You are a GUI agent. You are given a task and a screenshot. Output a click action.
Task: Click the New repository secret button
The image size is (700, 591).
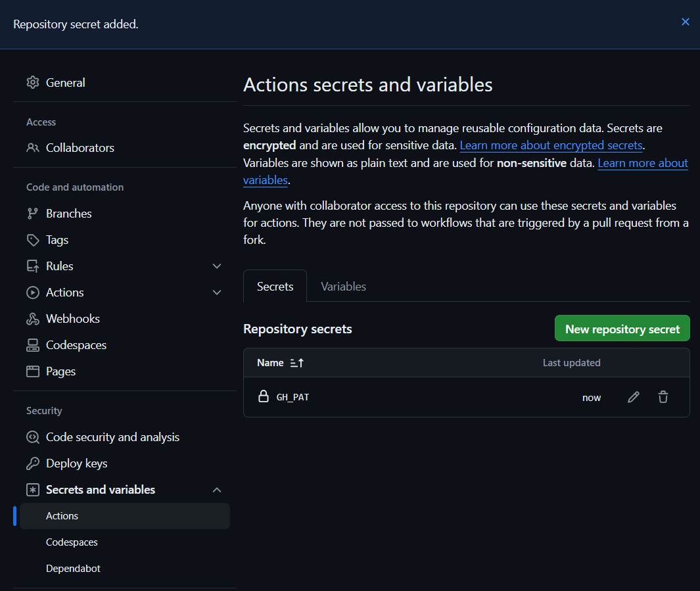(622, 329)
